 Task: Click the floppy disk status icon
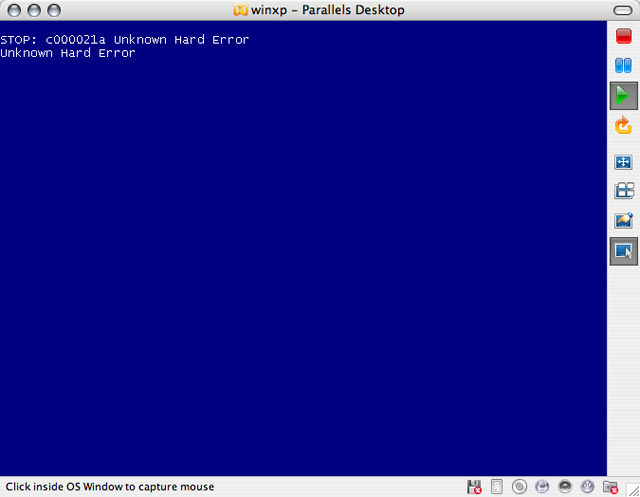[x=474, y=487]
